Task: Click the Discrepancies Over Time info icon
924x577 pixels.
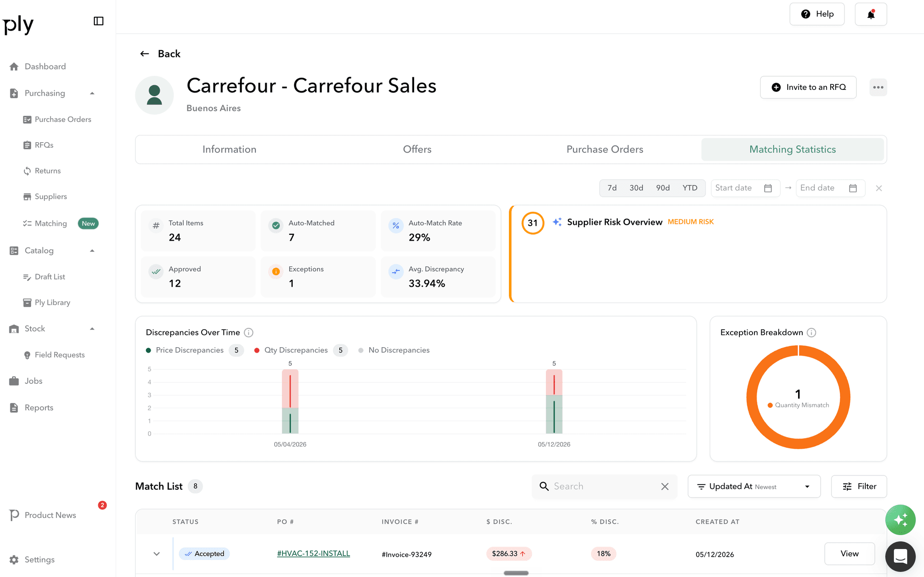Action: [249, 333]
